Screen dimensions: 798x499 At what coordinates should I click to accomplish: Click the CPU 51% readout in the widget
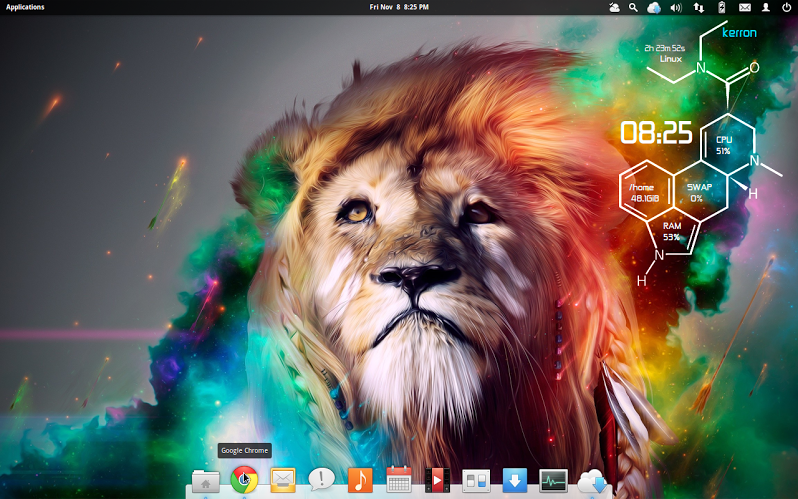(x=724, y=145)
